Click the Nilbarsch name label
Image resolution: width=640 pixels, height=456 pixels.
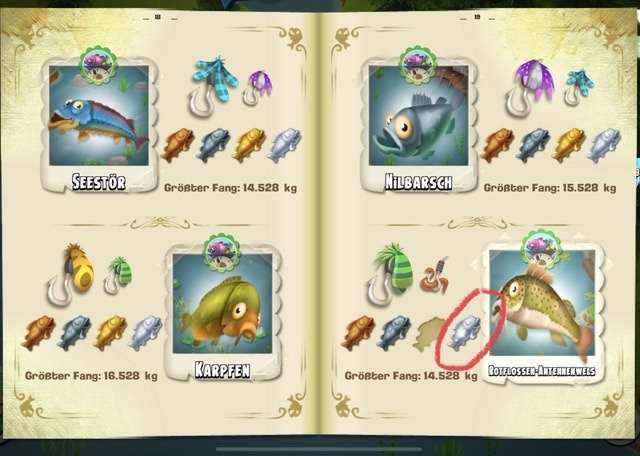[x=418, y=182]
